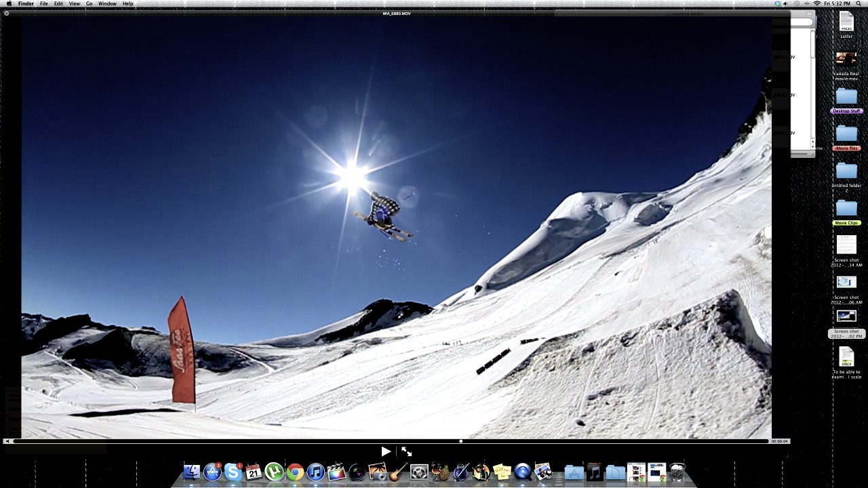Launch Final Cut Pro from the Dock

pyautogui.click(x=336, y=472)
